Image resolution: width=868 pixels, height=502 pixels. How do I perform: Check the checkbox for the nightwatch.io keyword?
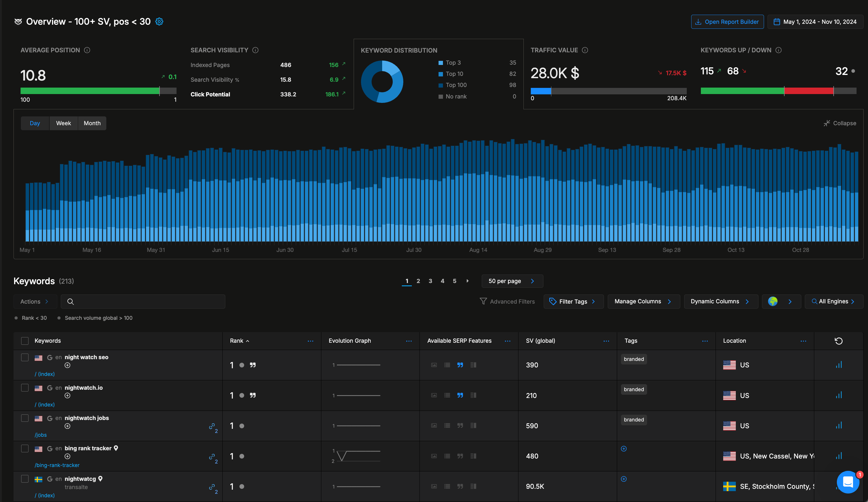pos(25,388)
